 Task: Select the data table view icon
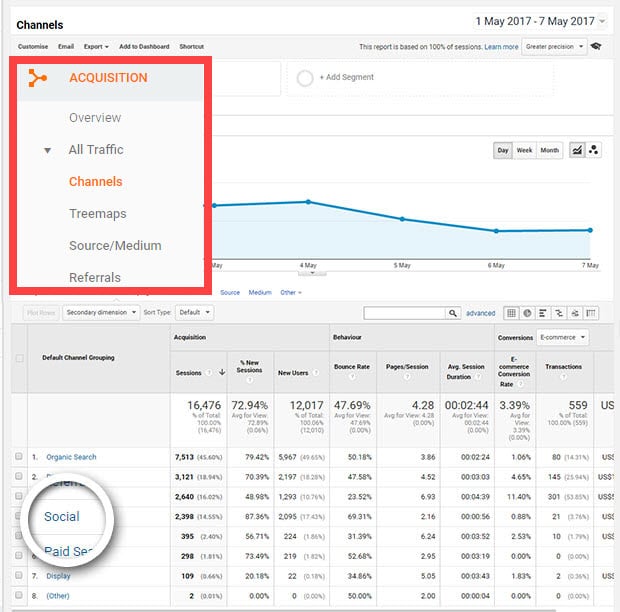pyautogui.click(x=511, y=313)
